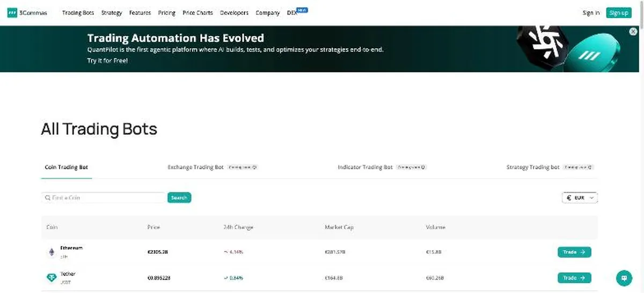Go to the Pricing page

tap(167, 13)
